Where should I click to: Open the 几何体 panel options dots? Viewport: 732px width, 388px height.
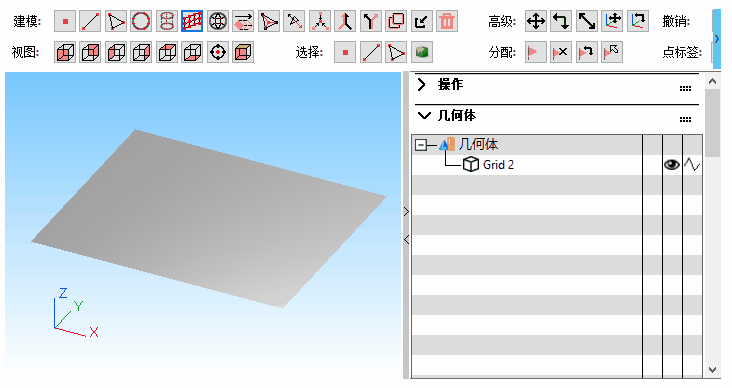click(685, 120)
